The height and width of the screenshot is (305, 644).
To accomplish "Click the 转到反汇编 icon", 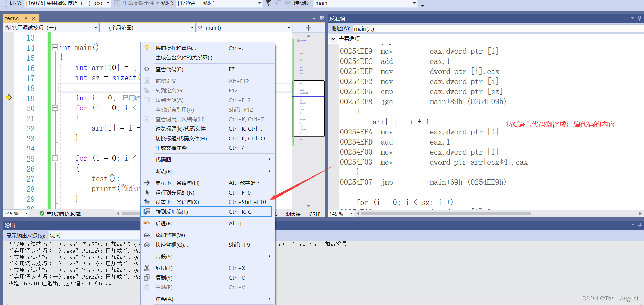I will point(147,212).
